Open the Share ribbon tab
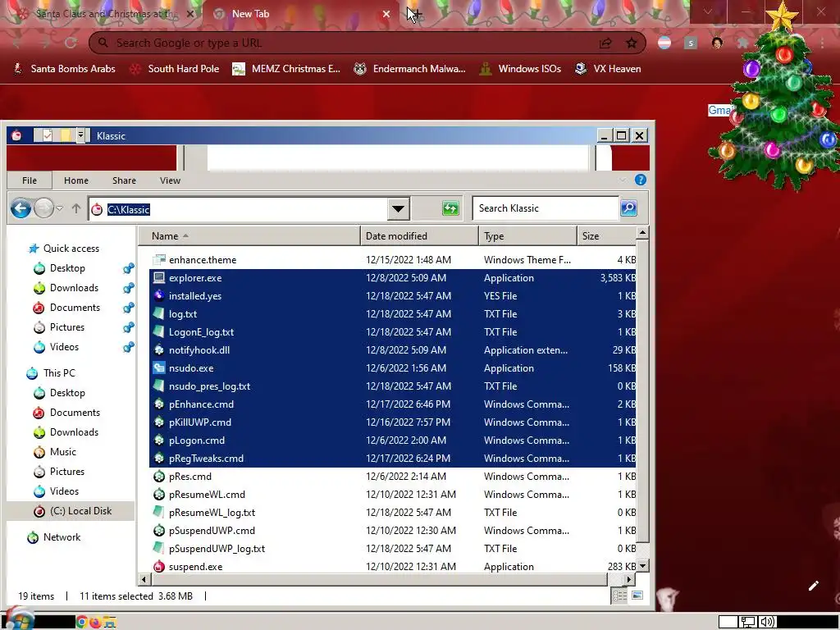The image size is (840, 630). click(x=125, y=180)
